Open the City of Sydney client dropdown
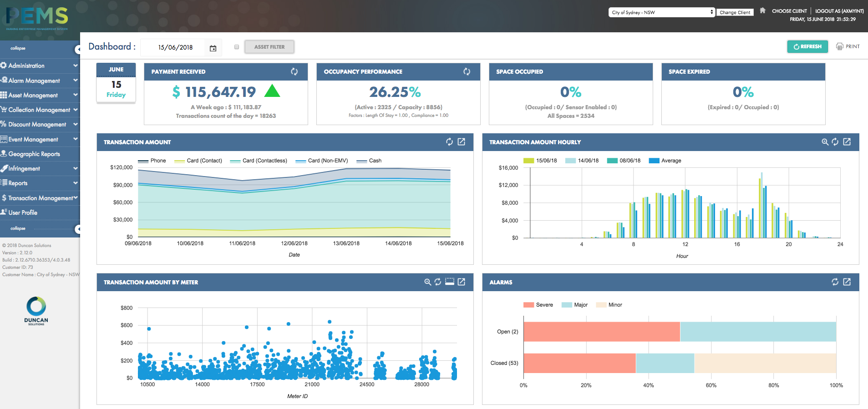The width and height of the screenshot is (868, 409). click(x=661, y=12)
